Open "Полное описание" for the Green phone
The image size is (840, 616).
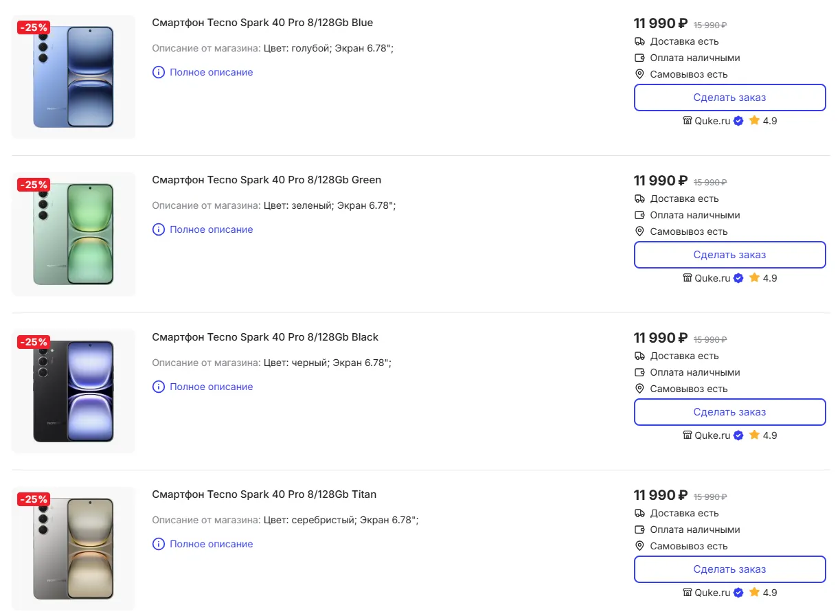211,229
